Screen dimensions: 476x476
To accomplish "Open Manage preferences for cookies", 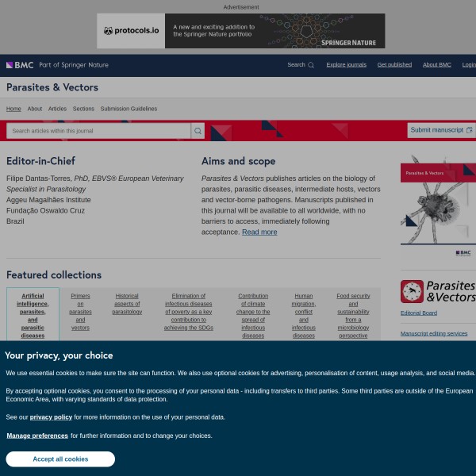I will (x=37, y=436).
